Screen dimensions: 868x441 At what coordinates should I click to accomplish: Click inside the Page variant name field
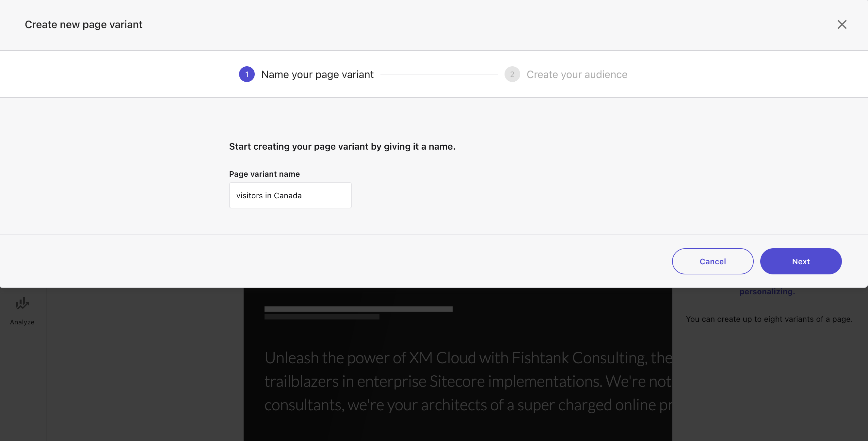click(x=290, y=195)
